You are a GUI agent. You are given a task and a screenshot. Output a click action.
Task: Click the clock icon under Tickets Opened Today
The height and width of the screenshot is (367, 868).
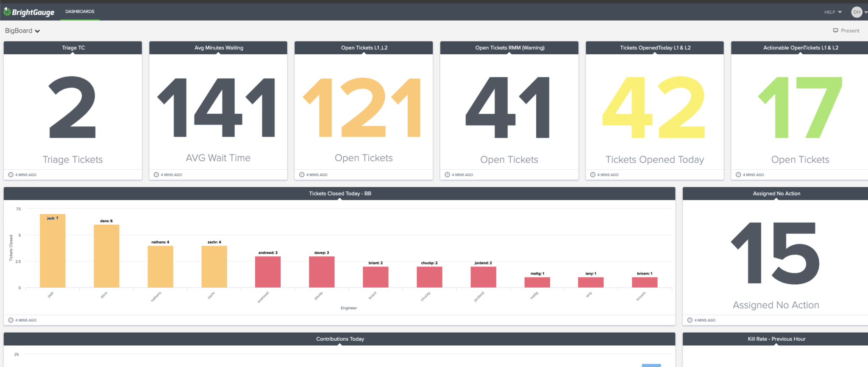[x=593, y=175]
